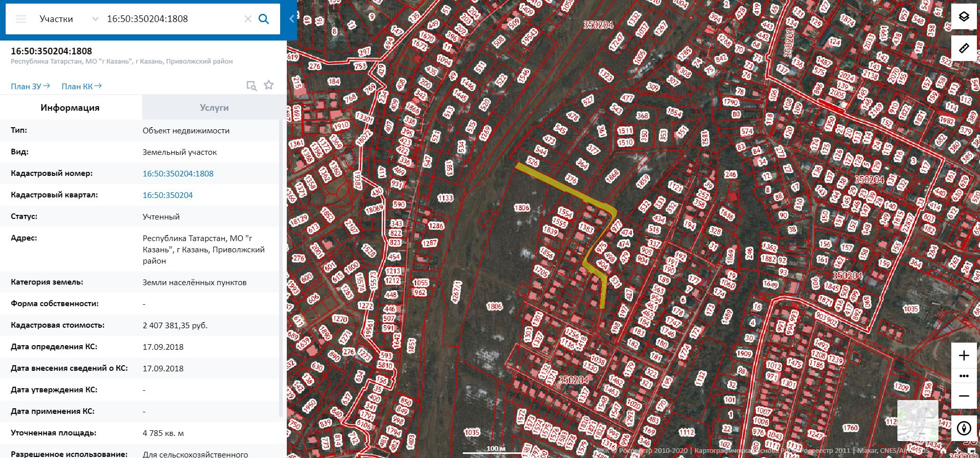Screen dimensions: 980x458
Task: Click the compass orientation button
Action: 964,428
